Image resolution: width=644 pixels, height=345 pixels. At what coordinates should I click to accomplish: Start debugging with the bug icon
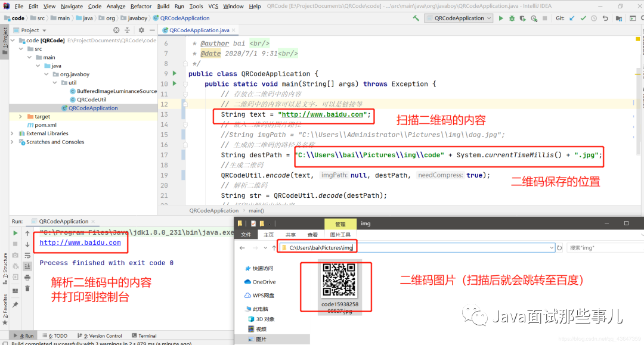[512, 18]
